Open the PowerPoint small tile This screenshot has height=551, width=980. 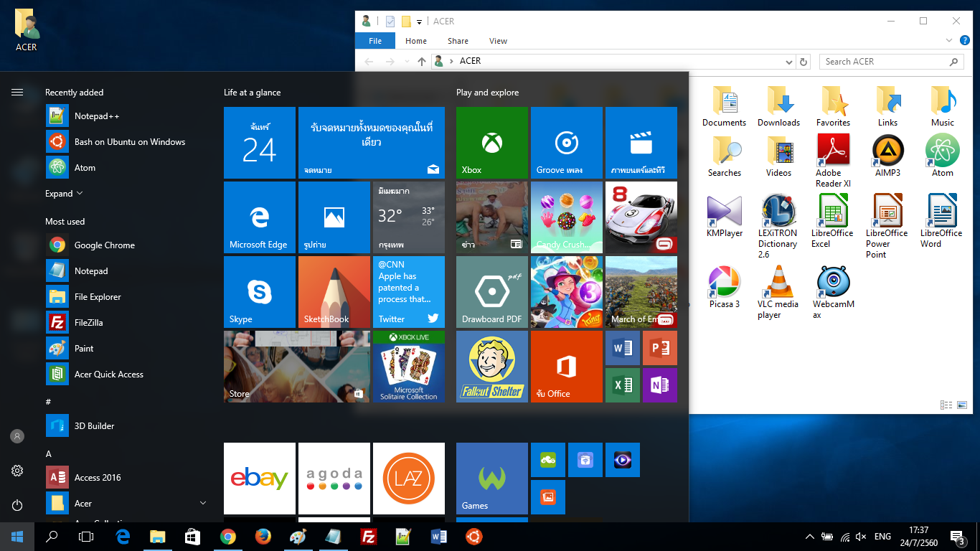click(660, 348)
